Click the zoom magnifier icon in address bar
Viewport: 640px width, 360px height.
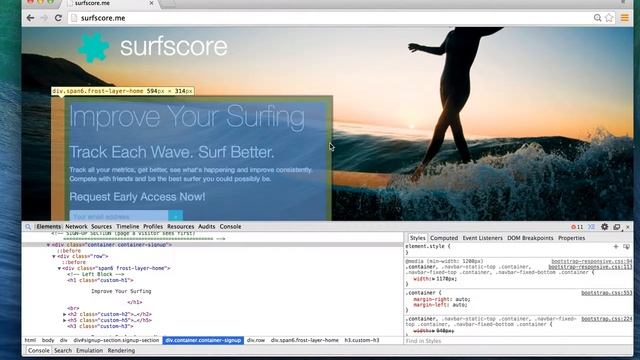click(x=597, y=18)
